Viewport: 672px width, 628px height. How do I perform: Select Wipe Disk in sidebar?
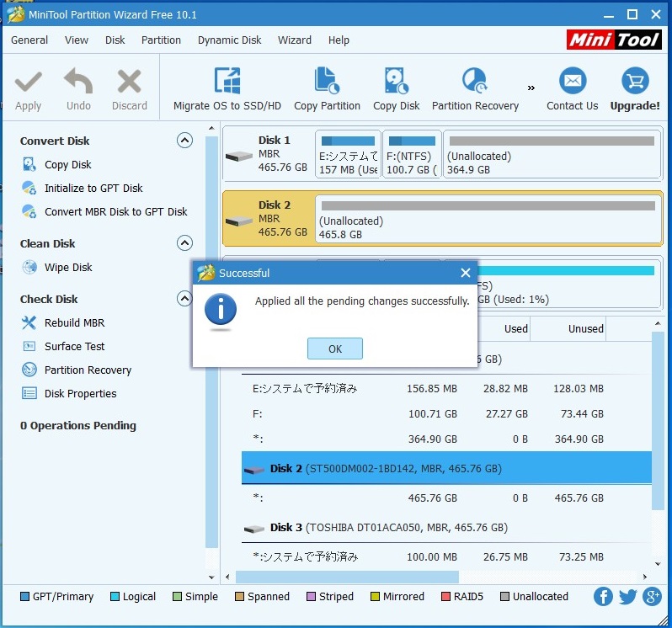pos(68,268)
